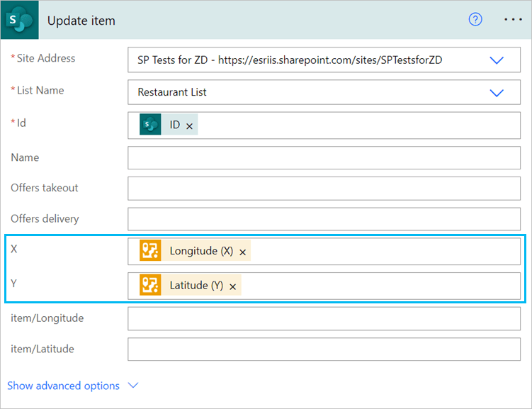This screenshot has height=409, width=532.
Task: Open the three-dot more options menu
Action: point(512,20)
